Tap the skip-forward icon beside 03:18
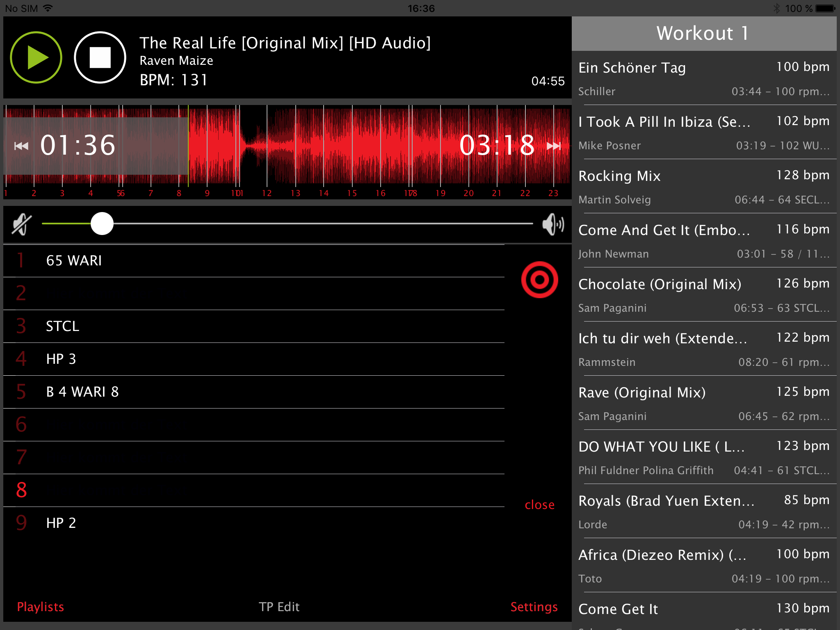The height and width of the screenshot is (630, 840). pyautogui.click(x=554, y=146)
